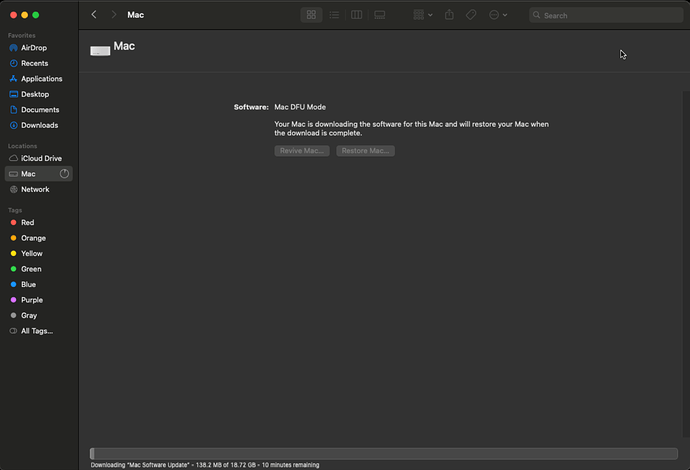This screenshot has height=470, width=690.
Task: Click the Software label
Action: pos(251,107)
